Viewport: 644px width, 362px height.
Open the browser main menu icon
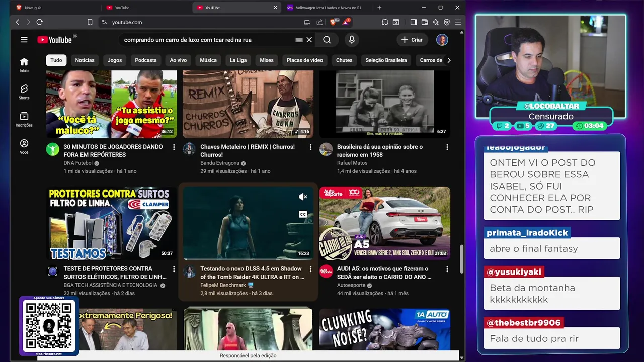tap(458, 22)
